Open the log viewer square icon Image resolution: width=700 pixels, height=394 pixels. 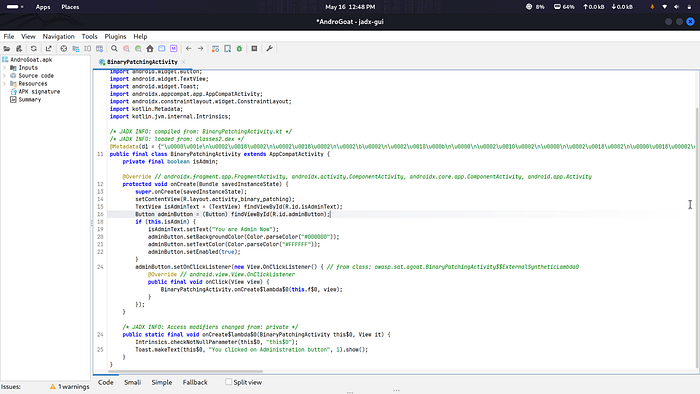coord(254,49)
